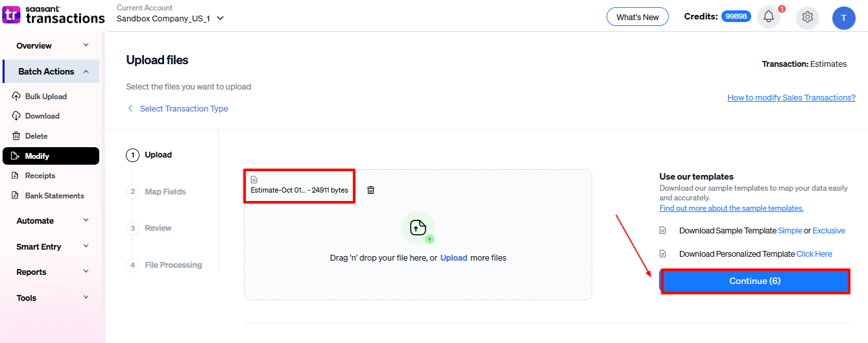The height and width of the screenshot is (343, 868).
Task: Collapse the Batch Actions section
Action: (52, 71)
